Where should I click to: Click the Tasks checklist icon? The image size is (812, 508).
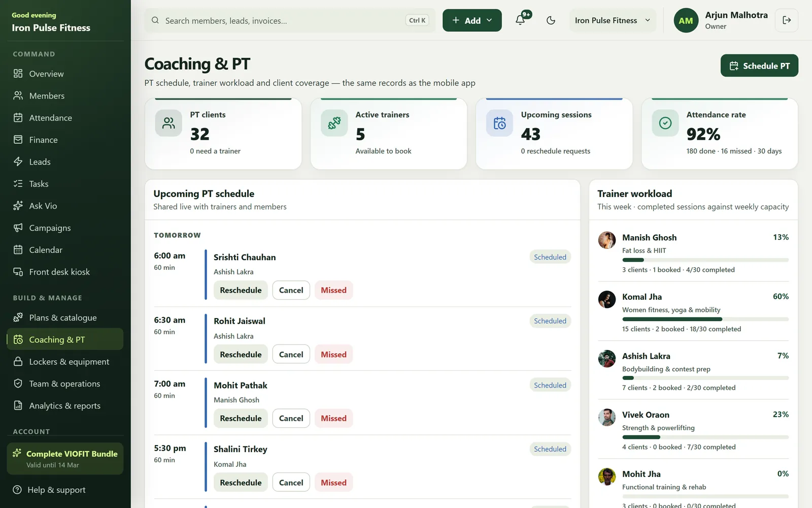point(18,184)
